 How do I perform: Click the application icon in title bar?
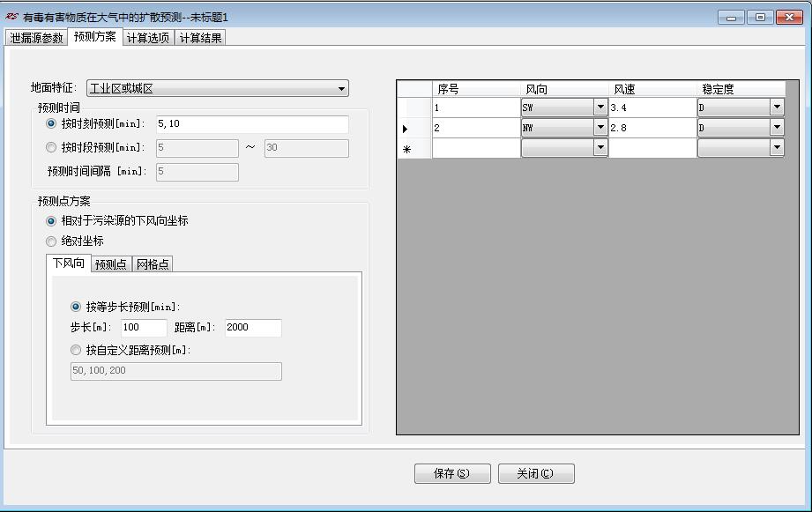point(12,17)
